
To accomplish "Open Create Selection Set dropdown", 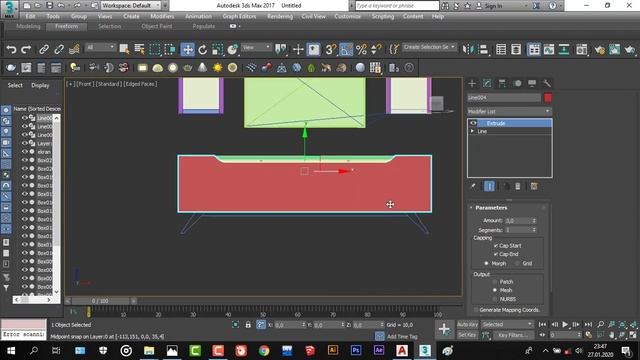I will (x=429, y=47).
